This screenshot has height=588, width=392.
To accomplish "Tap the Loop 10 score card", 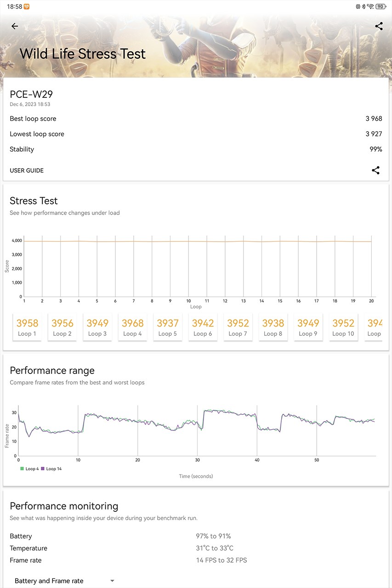I will click(x=343, y=327).
